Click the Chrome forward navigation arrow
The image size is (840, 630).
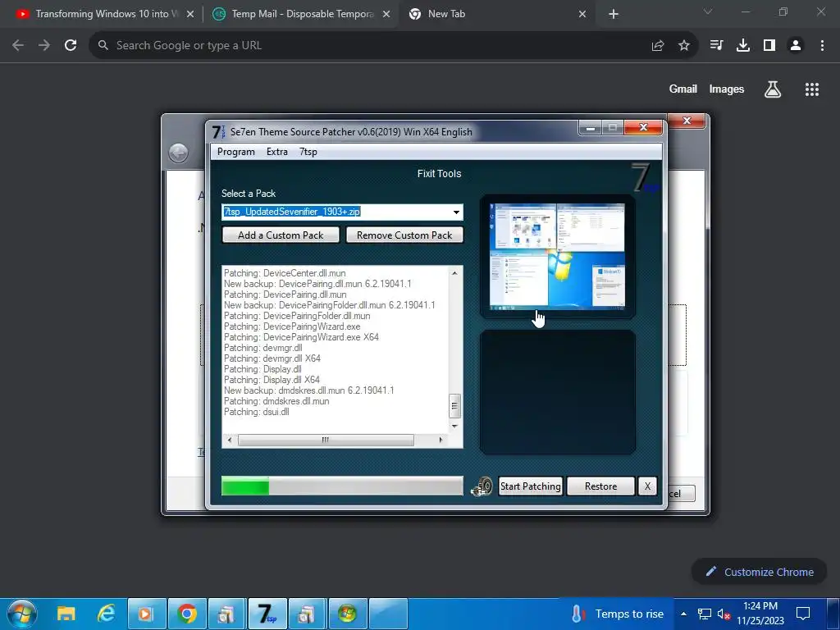click(44, 46)
